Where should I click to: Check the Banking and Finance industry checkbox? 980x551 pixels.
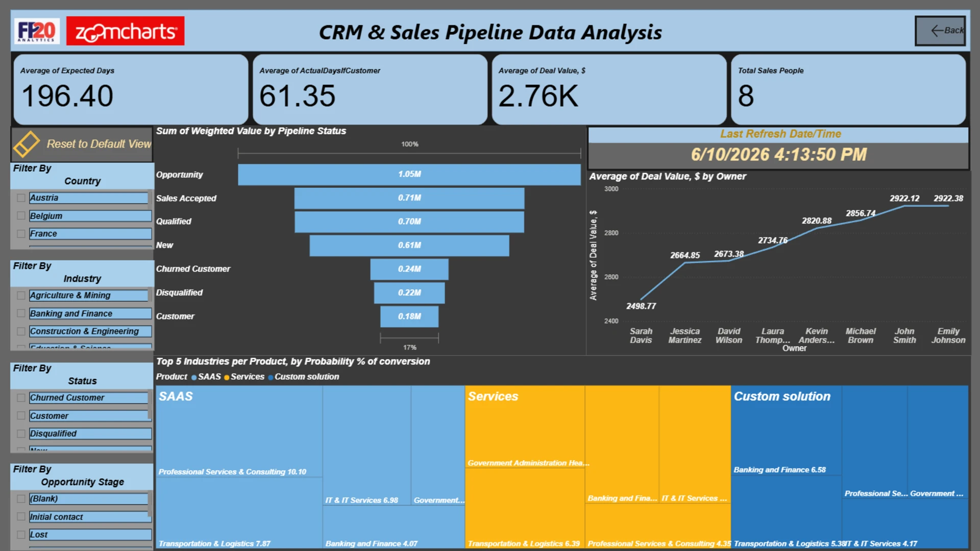[x=21, y=313]
